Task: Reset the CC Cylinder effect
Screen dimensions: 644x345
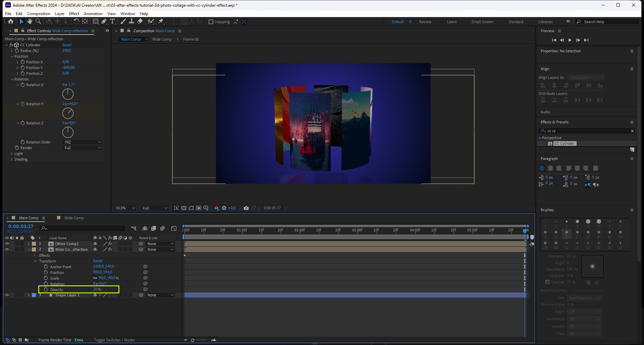Action: pos(67,45)
